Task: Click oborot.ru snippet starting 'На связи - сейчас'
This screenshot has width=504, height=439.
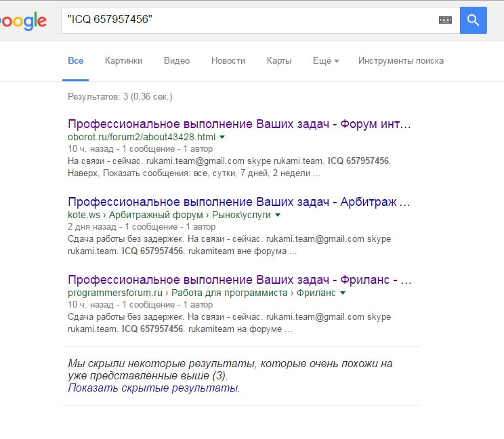Action: point(229,167)
